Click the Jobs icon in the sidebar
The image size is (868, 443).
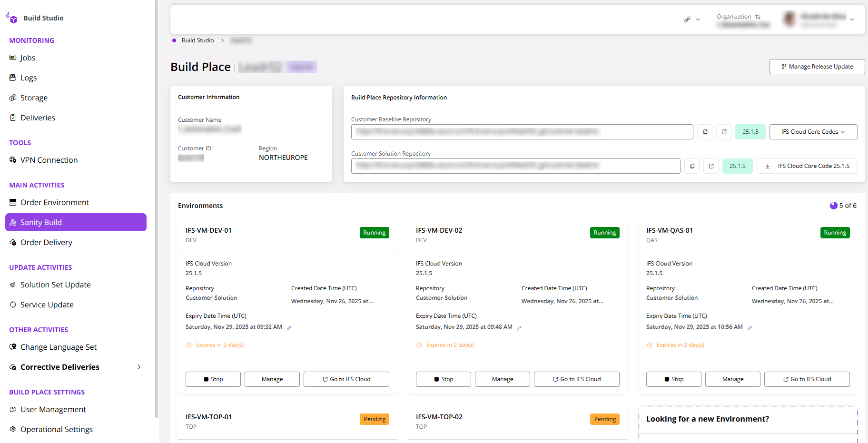click(13, 58)
